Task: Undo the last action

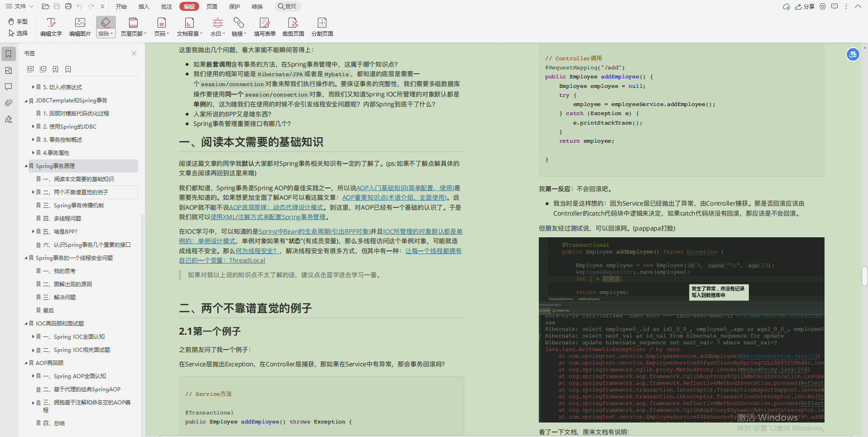Action: (x=80, y=6)
